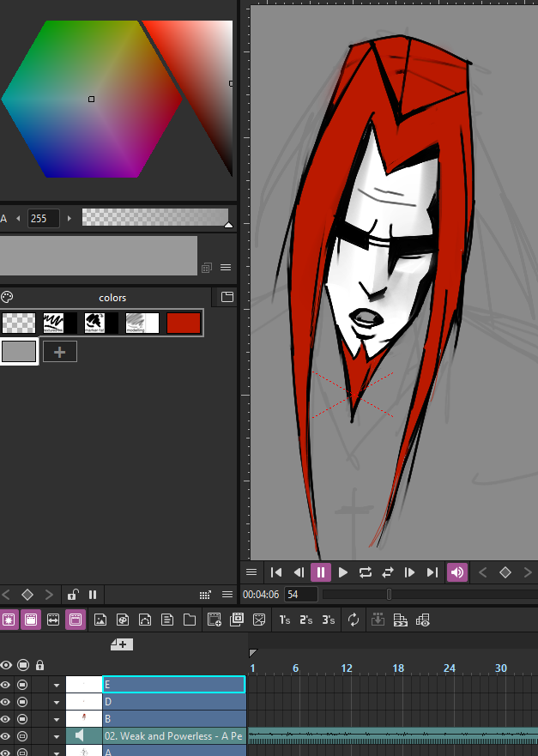
Task: Toggle the second pink timeline view button
Action: [x=30, y=620]
